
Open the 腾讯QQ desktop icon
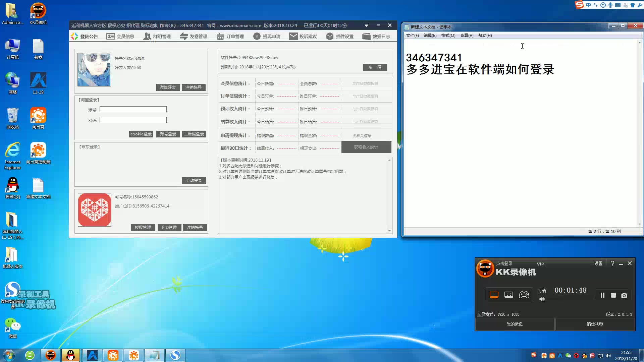13,188
